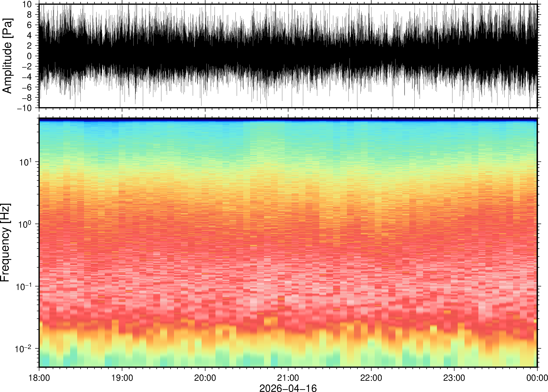Click the Frequency [Hz] axis title
The image size is (548, 392).
point(5,243)
